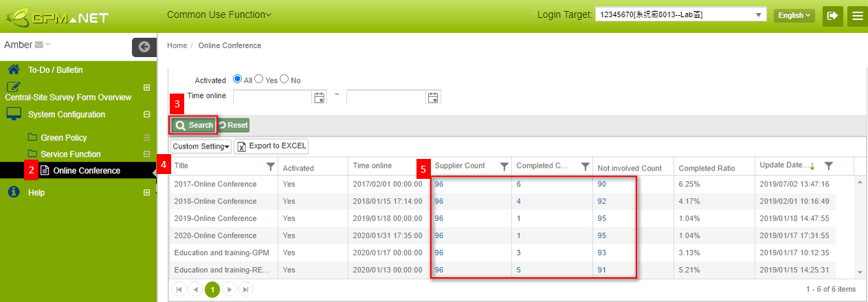This screenshot has width=868, height=302.
Task: Click Export to EXCEL button
Action: tap(271, 146)
